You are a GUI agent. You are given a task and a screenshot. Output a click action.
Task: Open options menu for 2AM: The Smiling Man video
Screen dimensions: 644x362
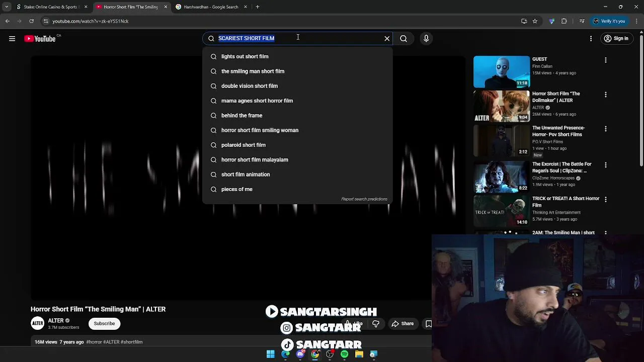coord(606,233)
